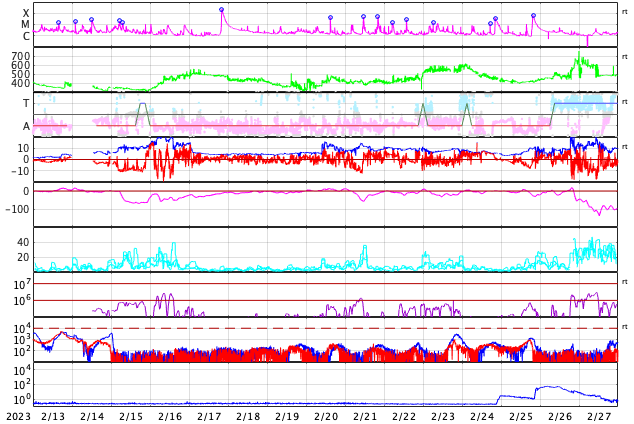Click the X-class flare peak marker on 2/17

point(221,9)
